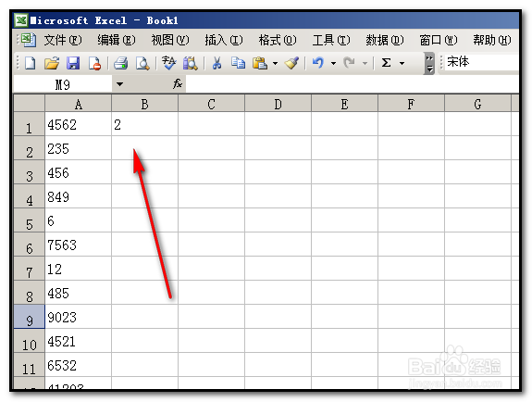The image size is (532, 402).
Task: Open the 帮助(H) menu
Action: 491,40
